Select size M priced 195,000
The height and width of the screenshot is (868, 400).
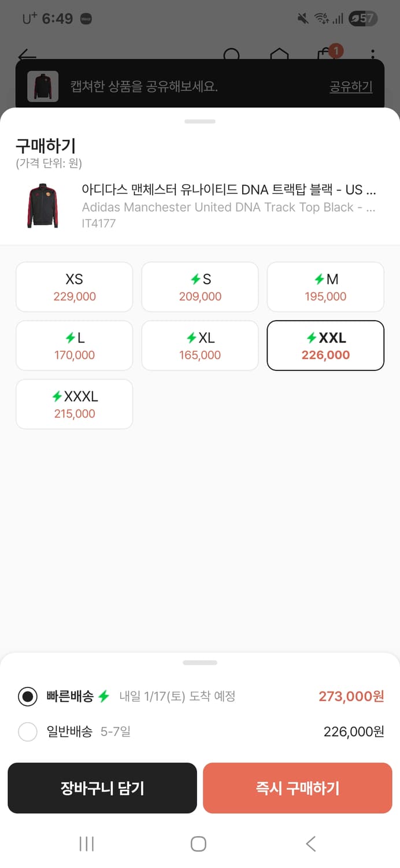coord(325,286)
